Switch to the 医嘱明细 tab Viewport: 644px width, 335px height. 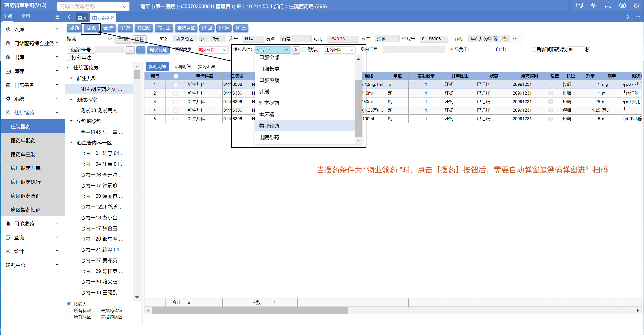click(182, 67)
